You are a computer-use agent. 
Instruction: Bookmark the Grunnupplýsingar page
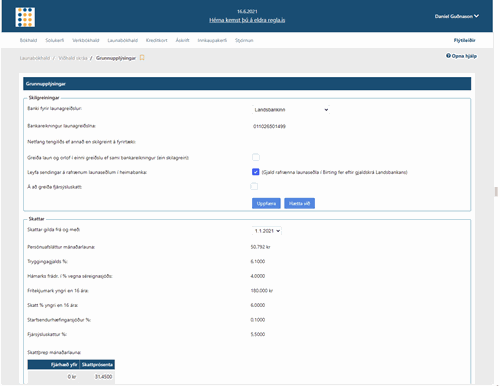142,58
